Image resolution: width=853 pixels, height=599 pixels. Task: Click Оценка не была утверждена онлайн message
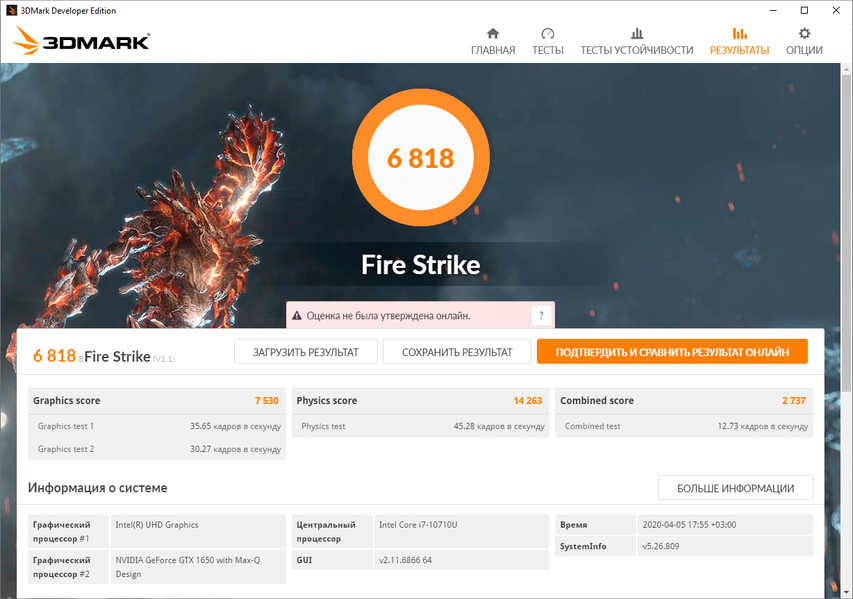pyautogui.click(x=388, y=316)
